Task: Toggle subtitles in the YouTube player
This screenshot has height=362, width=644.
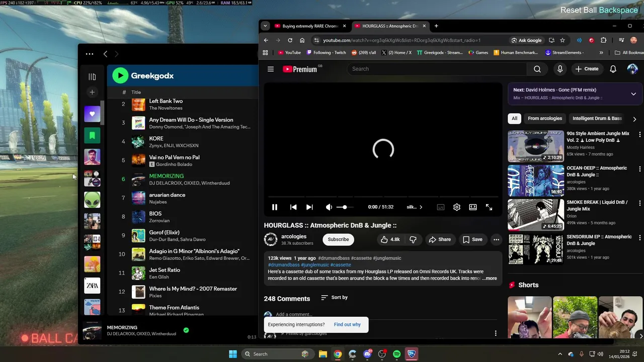Action: 441,207
